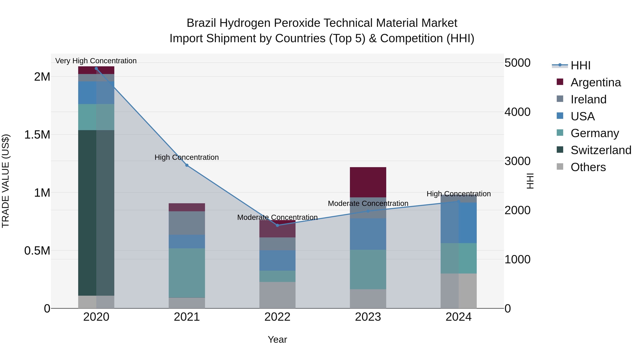The width and height of the screenshot is (644, 362).
Task: Click the Argentina maroon legend swatch
Action: tap(560, 82)
